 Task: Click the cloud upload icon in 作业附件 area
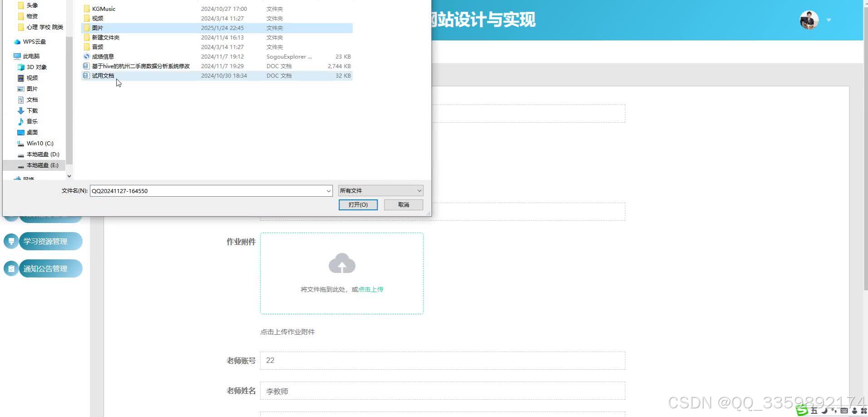(x=342, y=263)
